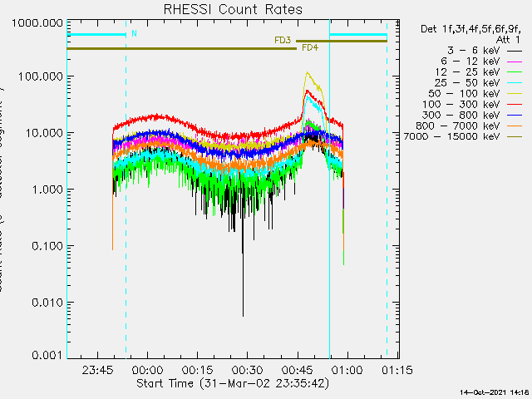Select the 25 - 50 keV legend label

467,83
